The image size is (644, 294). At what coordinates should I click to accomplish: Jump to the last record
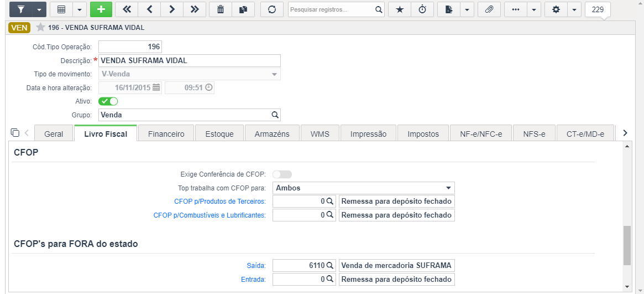[x=194, y=9]
